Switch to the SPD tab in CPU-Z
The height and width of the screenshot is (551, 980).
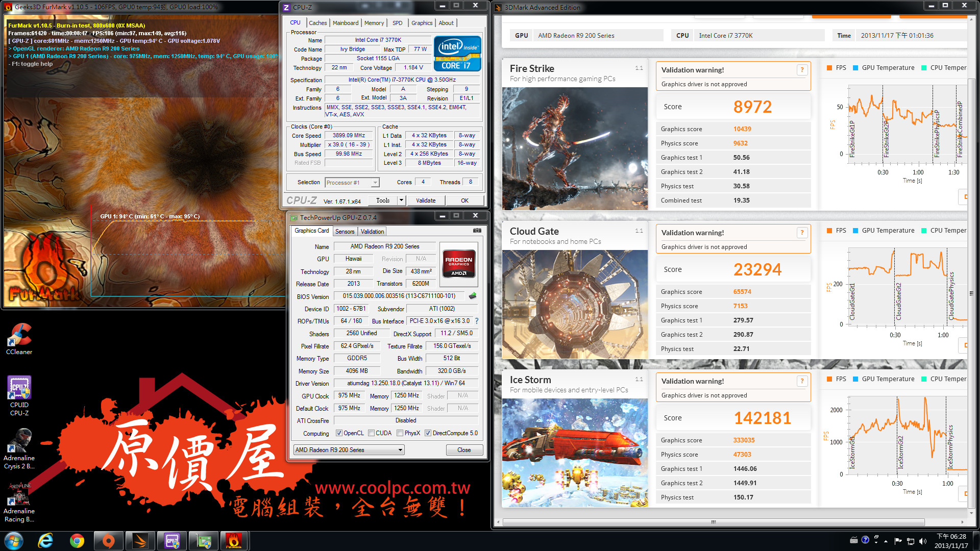(x=398, y=23)
